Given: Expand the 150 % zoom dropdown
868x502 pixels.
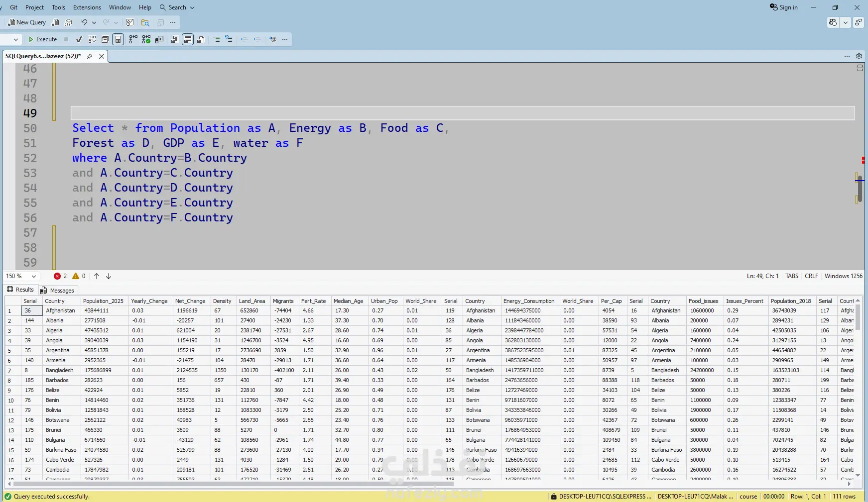Looking at the screenshot, I should tap(34, 276).
